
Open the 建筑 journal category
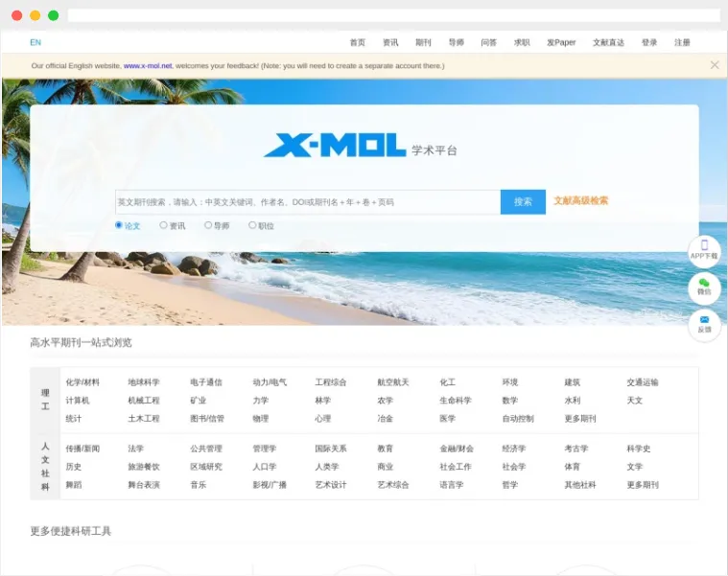click(572, 382)
